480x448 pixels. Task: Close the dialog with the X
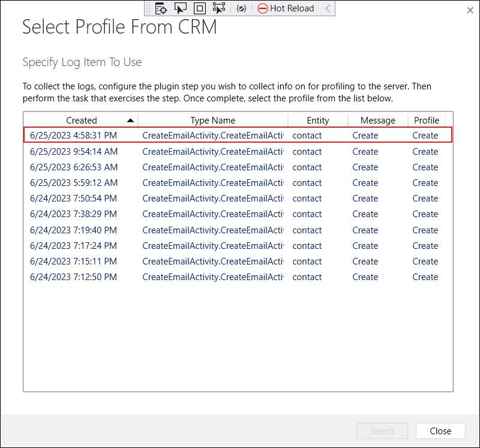tap(470, 10)
